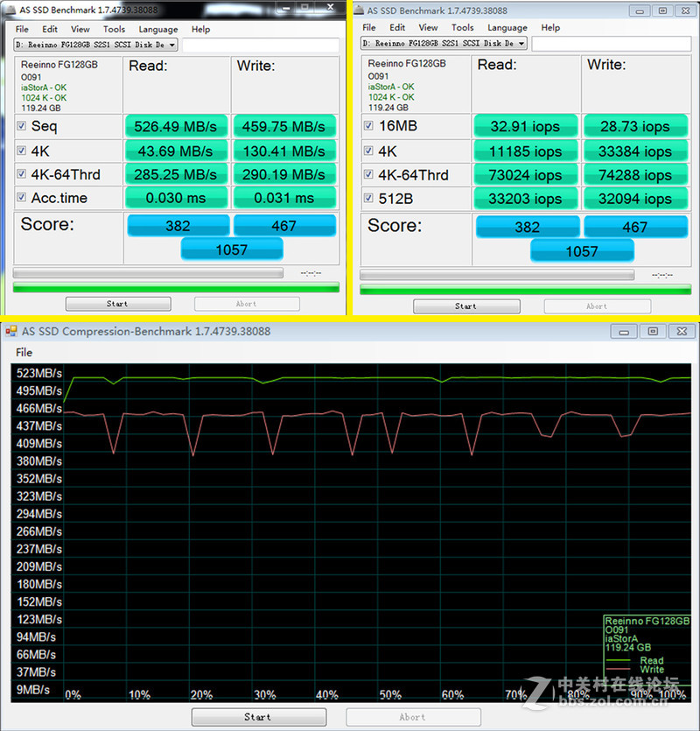Open Help menu in right benchmark window

click(x=550, y=27)
